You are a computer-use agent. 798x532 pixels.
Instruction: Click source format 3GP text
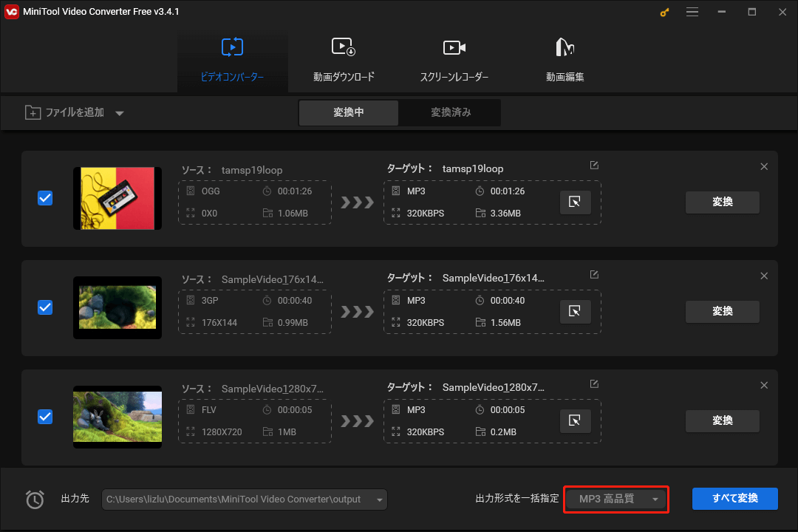[210, 301]
